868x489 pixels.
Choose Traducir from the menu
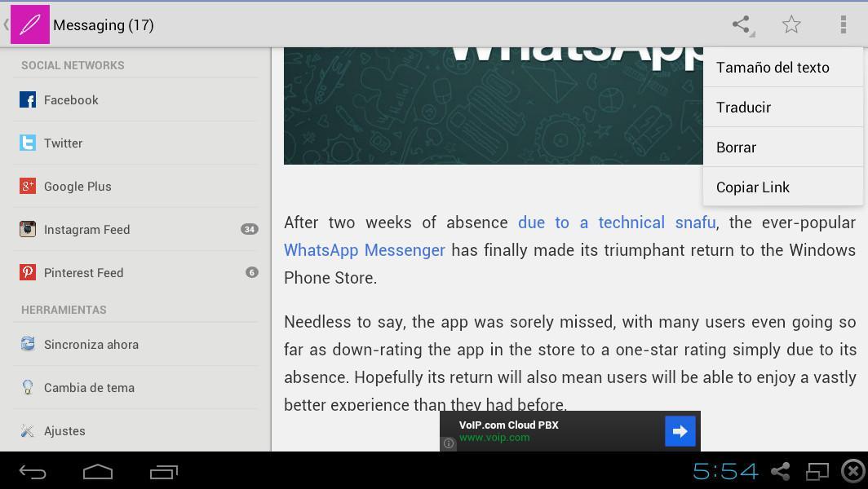coord(783,107)
